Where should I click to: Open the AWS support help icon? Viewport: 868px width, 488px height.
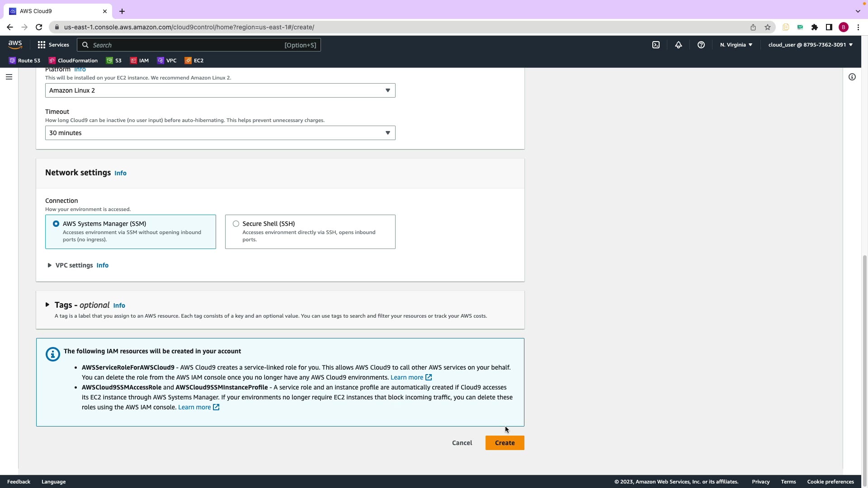click(x=701, y=45)
